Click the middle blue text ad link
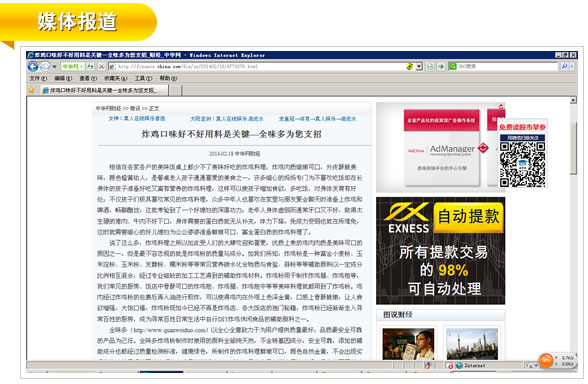Image resolution: width=588 pixels, height=384 pixels. click(227, 118)
